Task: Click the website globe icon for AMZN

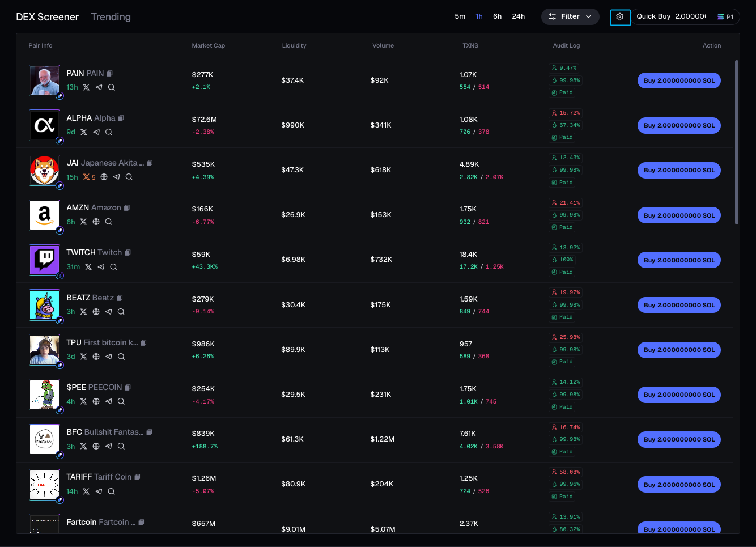Action: tap(96, 222)
